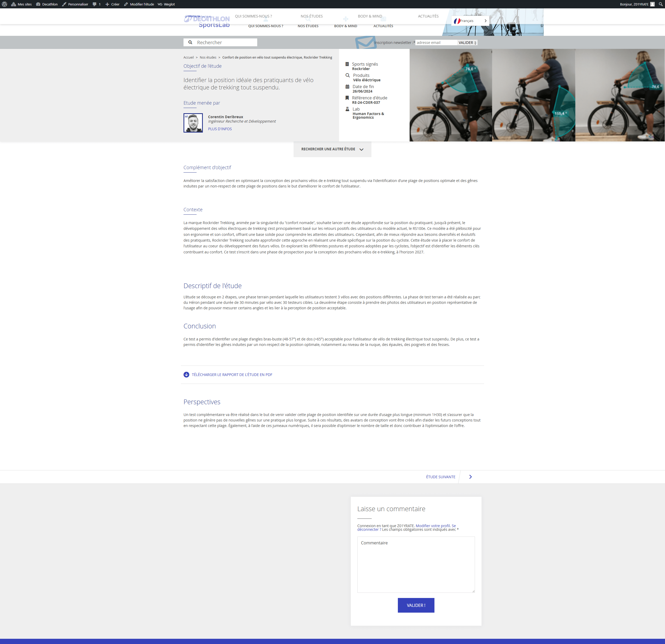The height and width of the screenshot is (644, 665).
Task: Click the Weglot WG icon
Action: pyautogui.click(x=160, y=4)
